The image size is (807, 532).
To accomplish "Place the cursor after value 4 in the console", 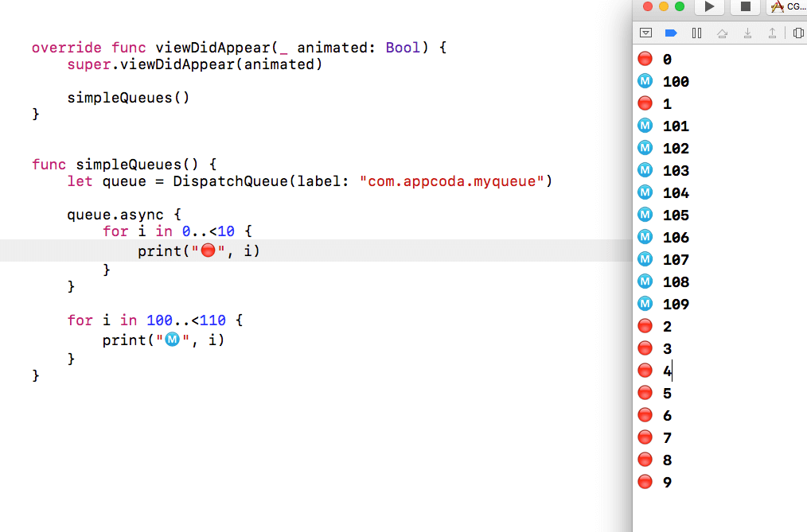I will coord(671,370).
